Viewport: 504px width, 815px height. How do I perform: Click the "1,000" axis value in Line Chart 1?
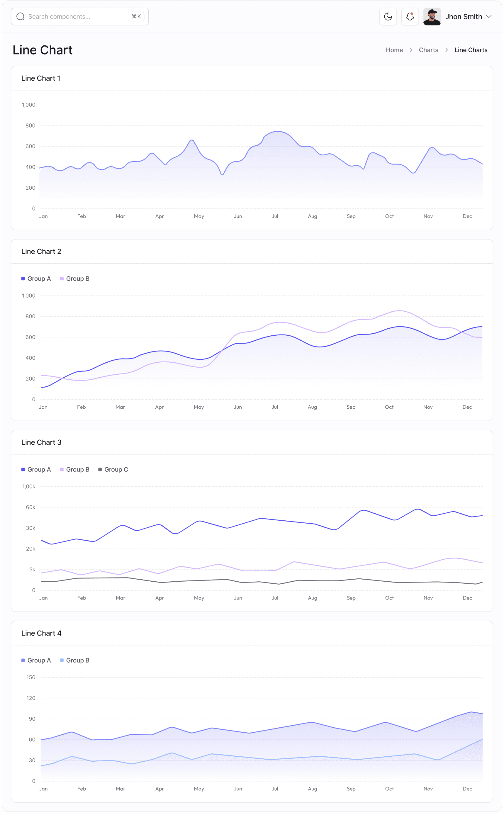(x=29, y=105)
